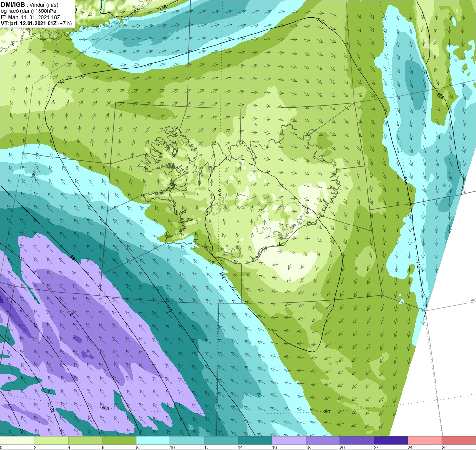The height and width of the screenshot is (450, 476).
Task: Click the '(+7 h)' forecast offset text
Action: (65, 23)
